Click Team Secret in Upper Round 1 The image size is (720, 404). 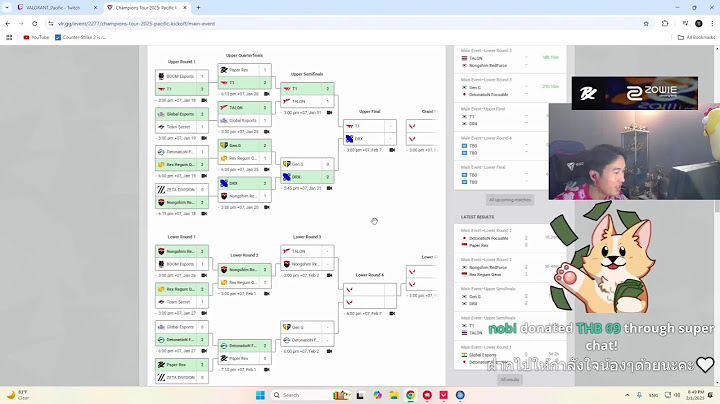(x=182, y=127)
